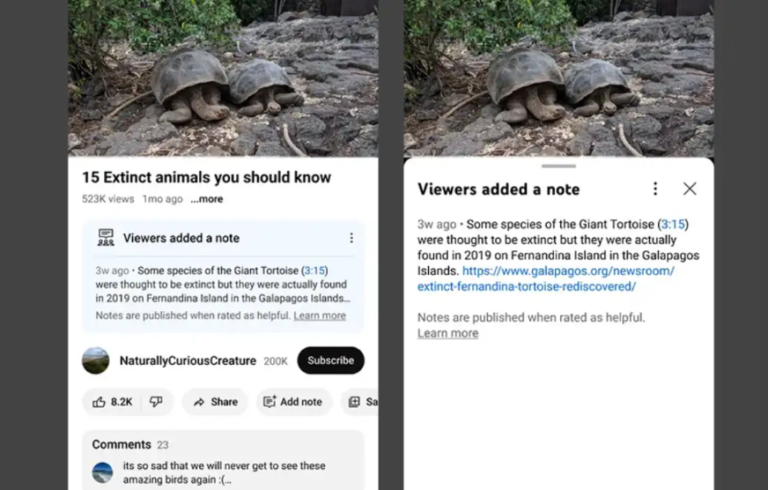Close the expanded Viewers added a note panel

click(x=690, y=189)
